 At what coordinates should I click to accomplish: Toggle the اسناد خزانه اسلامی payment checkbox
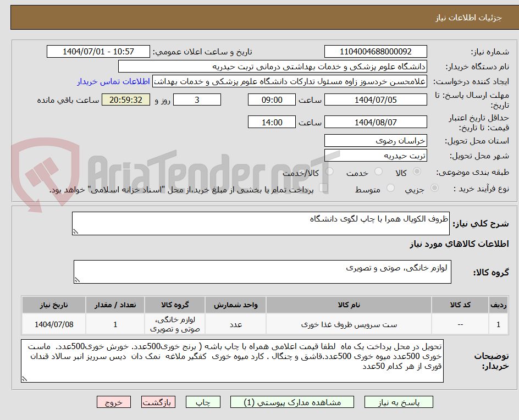click(323, 188)
